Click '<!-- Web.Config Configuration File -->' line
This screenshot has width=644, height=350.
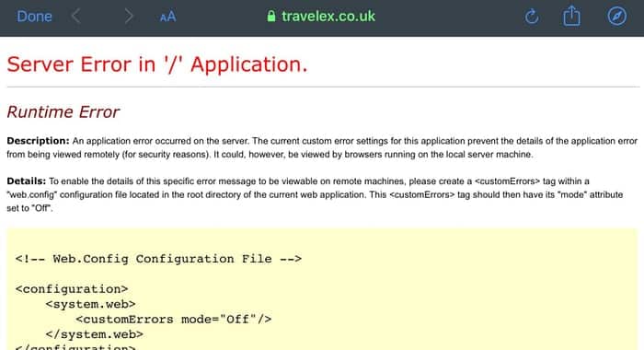pyautogui.click(x=158, y=259)
